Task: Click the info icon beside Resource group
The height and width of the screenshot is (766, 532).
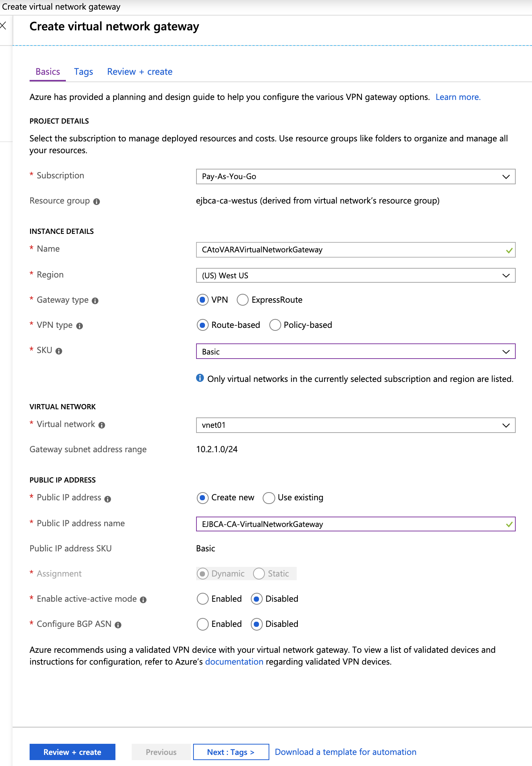Action: [97, 202]
